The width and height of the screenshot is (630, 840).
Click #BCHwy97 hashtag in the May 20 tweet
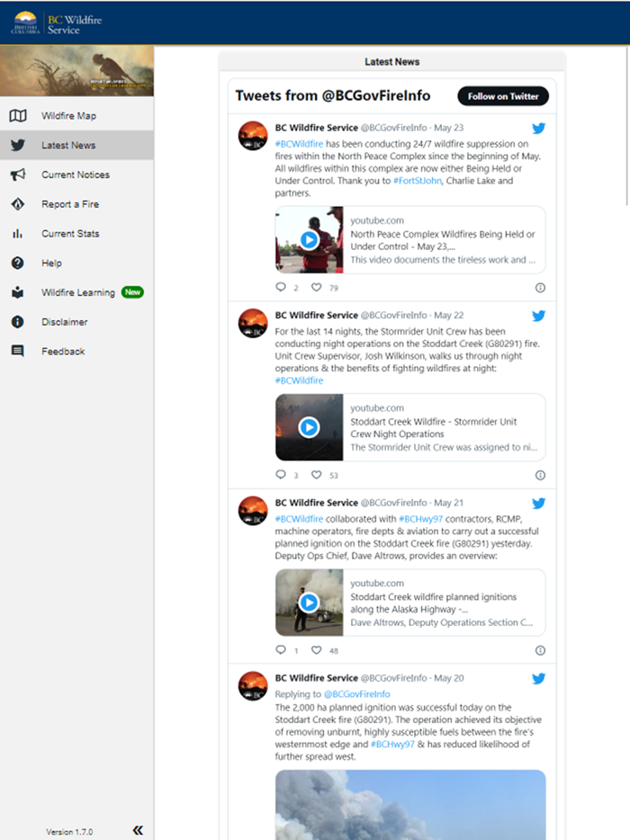click(392, 744)
